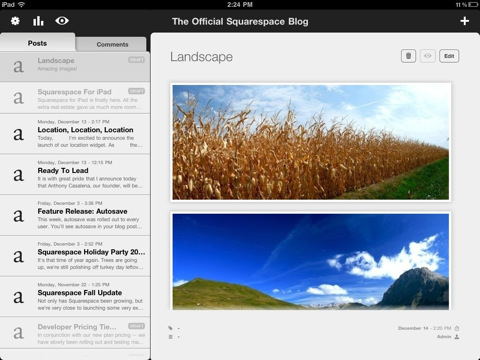Tap the 'a' icon beside Ready To Lead

(18, 175)
